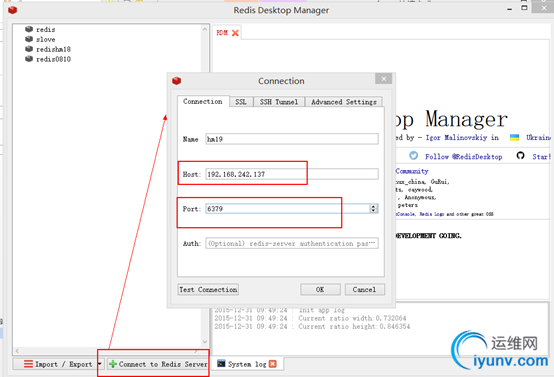
Task: Open the Star! GitHub link
Action: pos(542,157)
